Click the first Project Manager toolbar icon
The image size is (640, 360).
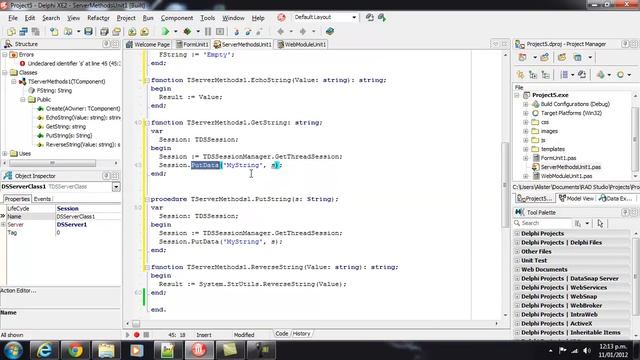[522, 58]
